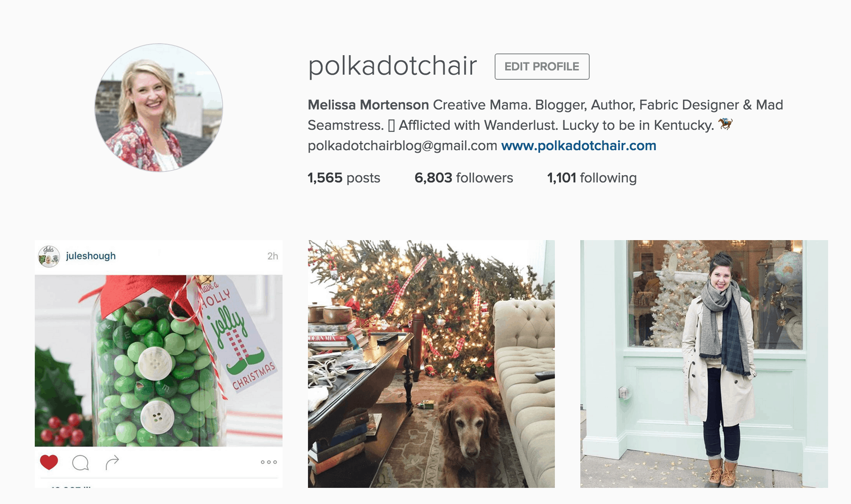This screenshot has width=851, height=504.
Task: Open the fallen Christmas tree dog post
Action: pos(431,364)
